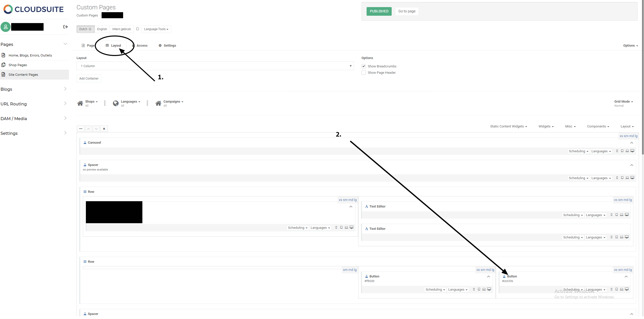This screenshot has width=644, height=319.
Task: Open Language Tools dropdown
Action: [156, 29]
